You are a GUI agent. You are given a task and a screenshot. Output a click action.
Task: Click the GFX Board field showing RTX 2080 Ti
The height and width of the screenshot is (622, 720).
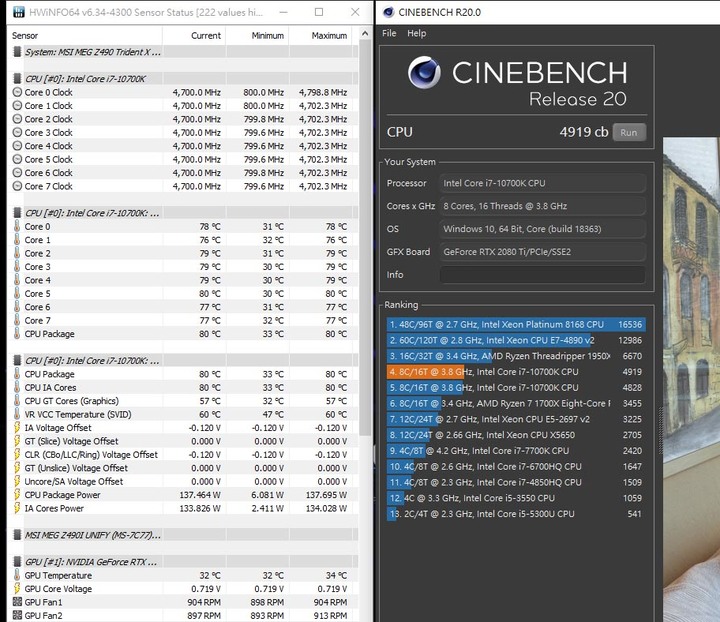click(543, 252)
